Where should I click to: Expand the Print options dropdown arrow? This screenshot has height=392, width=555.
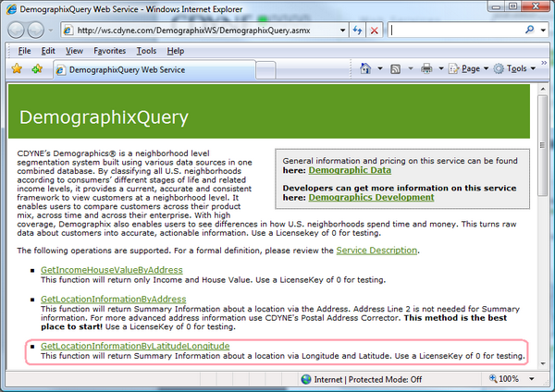441,68
